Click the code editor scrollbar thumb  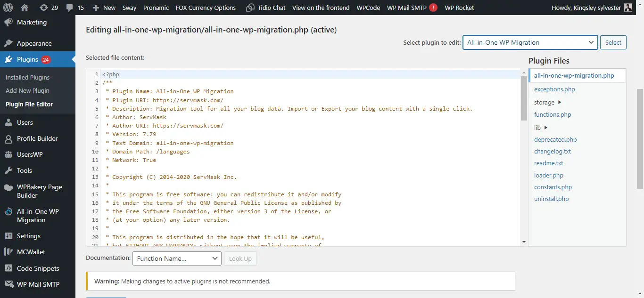tap(524, 98)
